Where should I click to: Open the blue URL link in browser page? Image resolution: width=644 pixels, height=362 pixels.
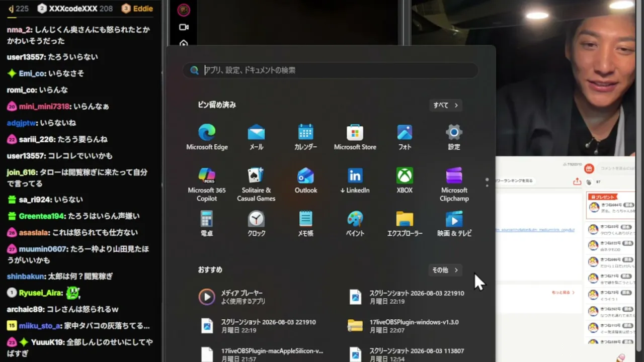[x=535, y=230]
